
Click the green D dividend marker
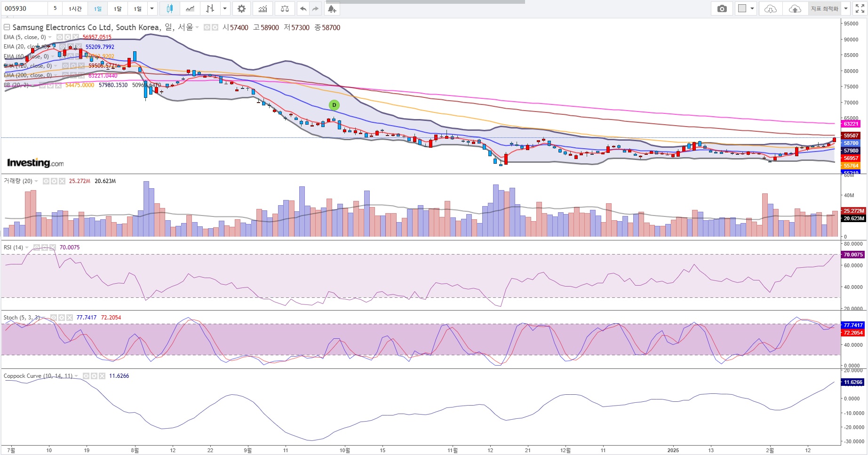tap(334, 105)
